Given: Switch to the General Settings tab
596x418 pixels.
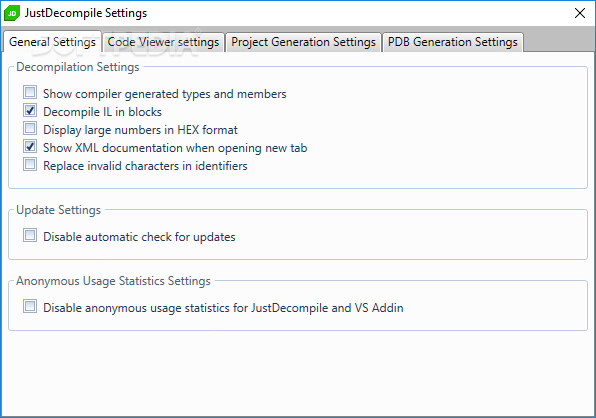Looking at the screenshot, I should [x=52, y=41].
